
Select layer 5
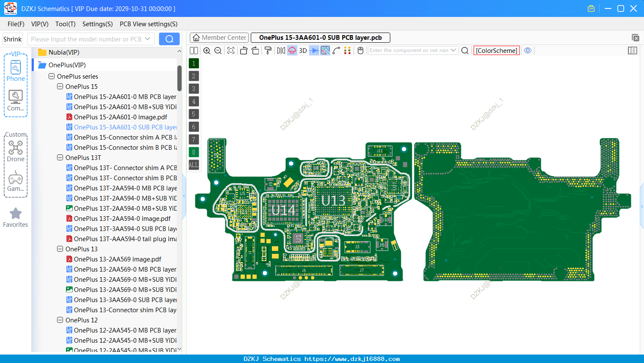click(194, 114)
